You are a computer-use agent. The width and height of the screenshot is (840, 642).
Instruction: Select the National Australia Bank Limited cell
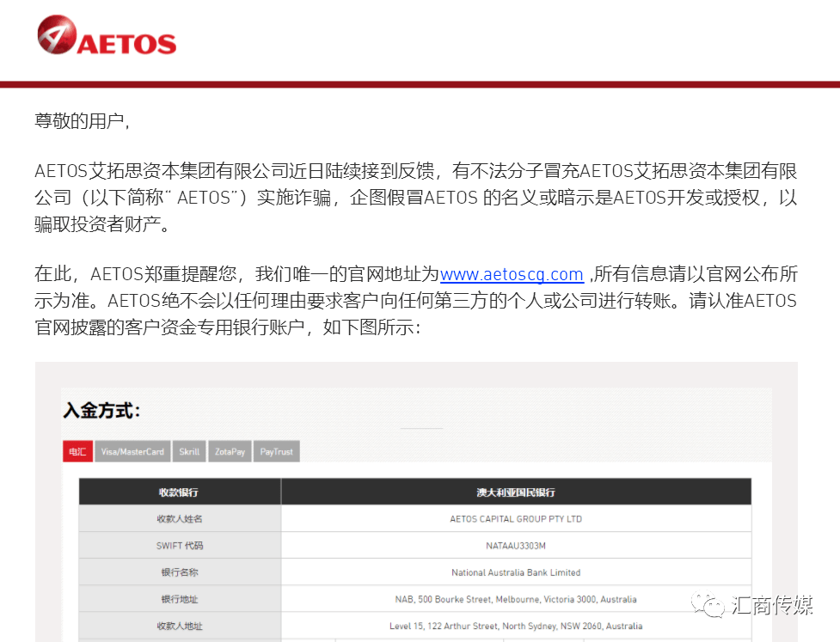coord(516,572)
